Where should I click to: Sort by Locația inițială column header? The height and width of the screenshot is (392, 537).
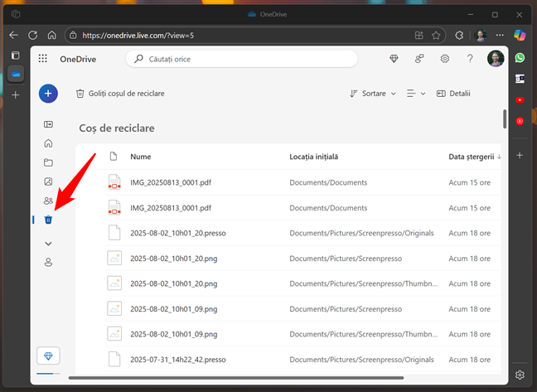(314, 157)
